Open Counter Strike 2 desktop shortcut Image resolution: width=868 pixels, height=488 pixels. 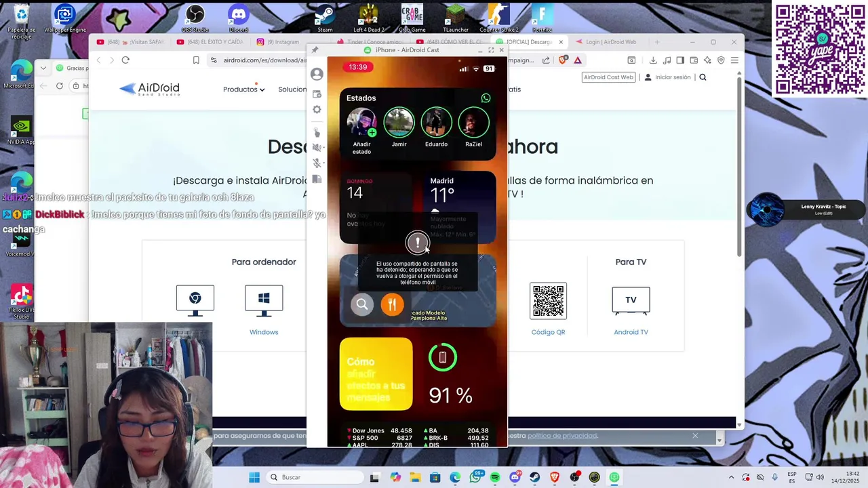[499, 18]
